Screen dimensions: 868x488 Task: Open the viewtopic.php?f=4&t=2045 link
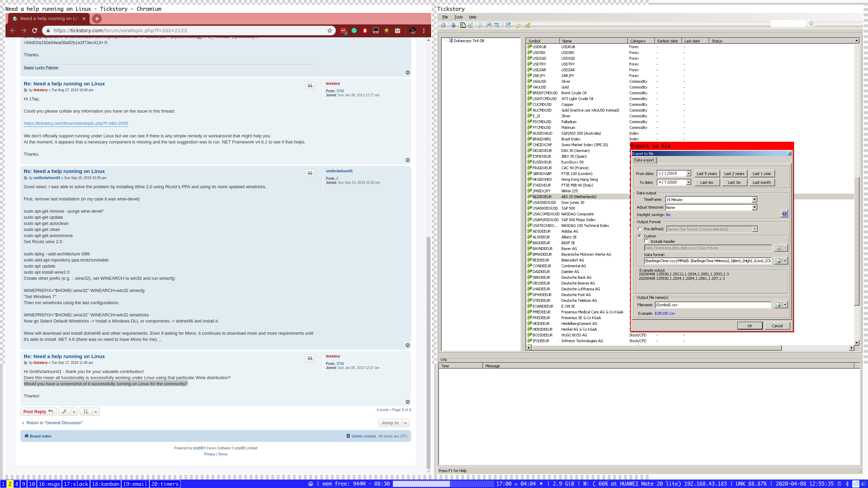pos(76,123)
